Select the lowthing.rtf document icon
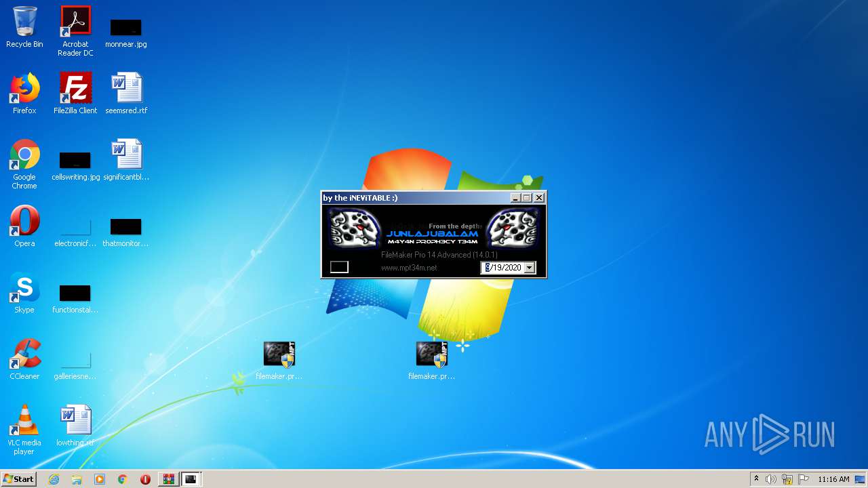 pyautogui.click(x=75, y=426)
